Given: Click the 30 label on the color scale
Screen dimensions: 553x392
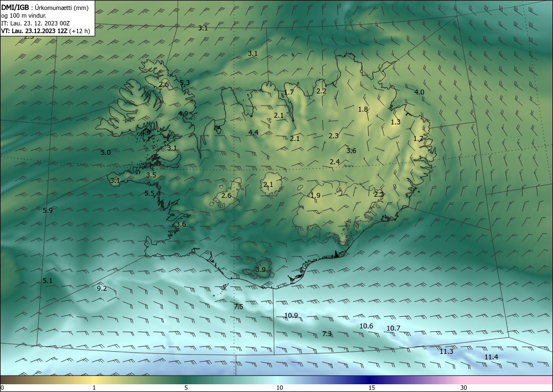Looking at the screenshot, I should [464, 388].
